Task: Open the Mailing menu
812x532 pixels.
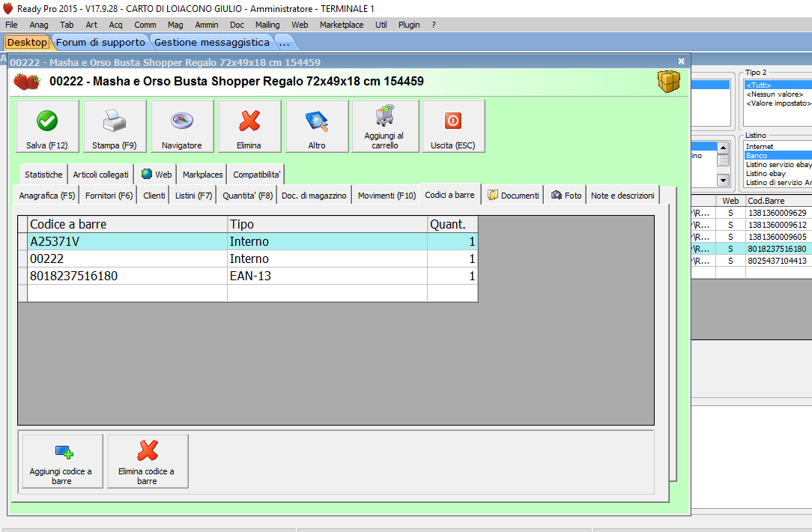Action: tap(267, 24)
